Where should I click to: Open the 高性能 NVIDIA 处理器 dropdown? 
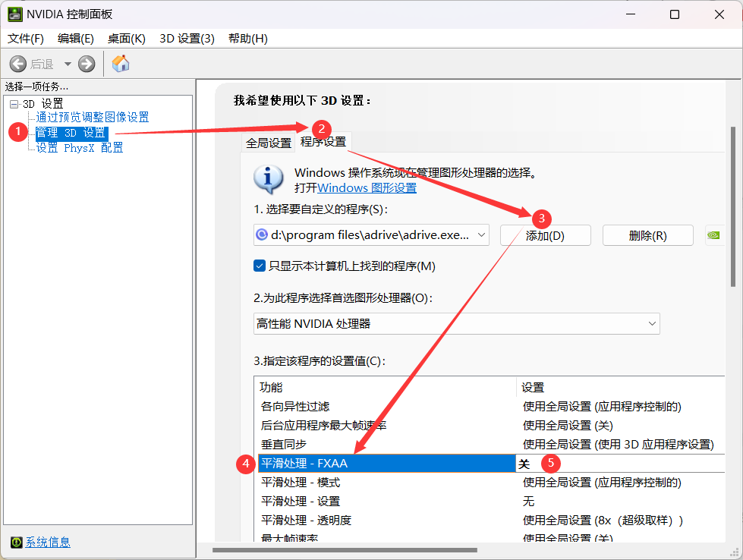coord(457,323)
